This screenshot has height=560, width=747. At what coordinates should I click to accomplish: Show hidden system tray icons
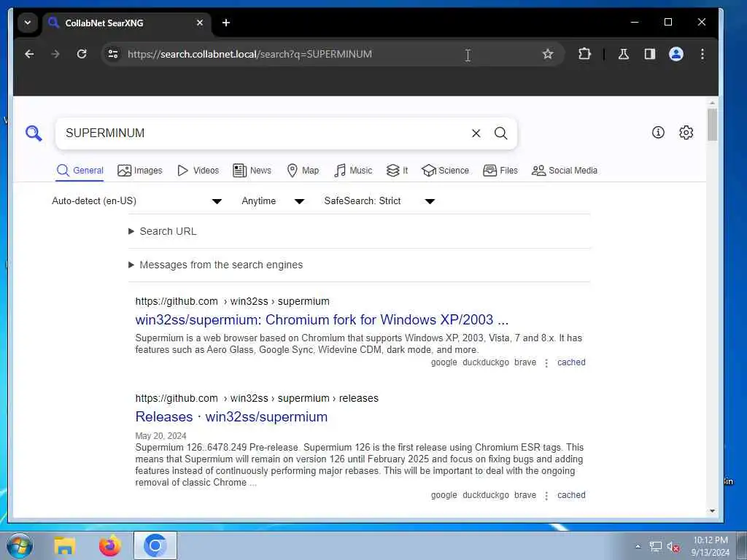coord(638,546)
